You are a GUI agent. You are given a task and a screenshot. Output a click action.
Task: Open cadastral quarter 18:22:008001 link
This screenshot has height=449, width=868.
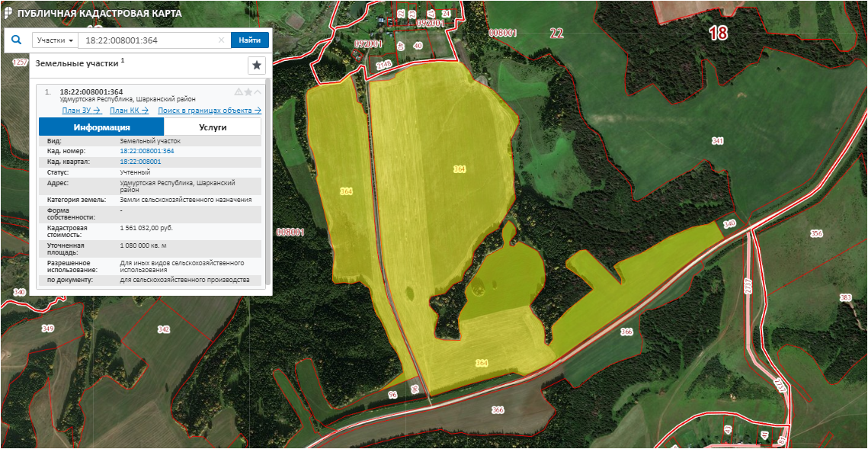click(x=140, y=162)
